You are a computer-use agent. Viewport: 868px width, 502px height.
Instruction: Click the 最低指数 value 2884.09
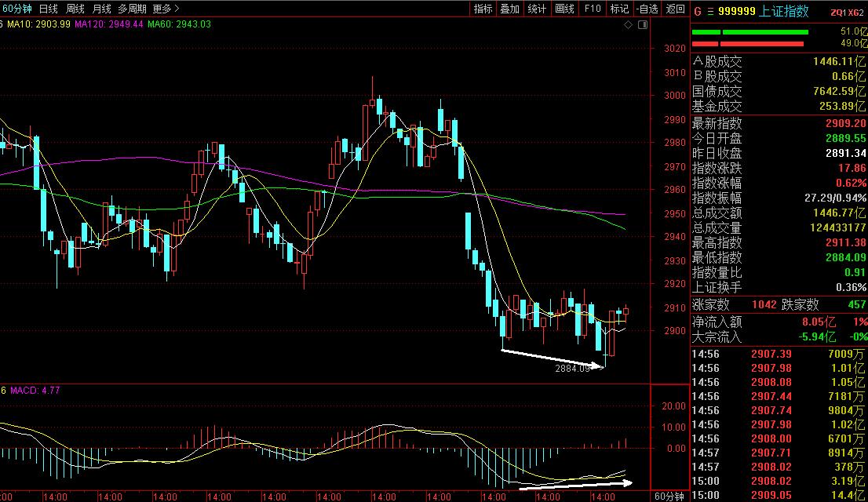click(846, 258)
